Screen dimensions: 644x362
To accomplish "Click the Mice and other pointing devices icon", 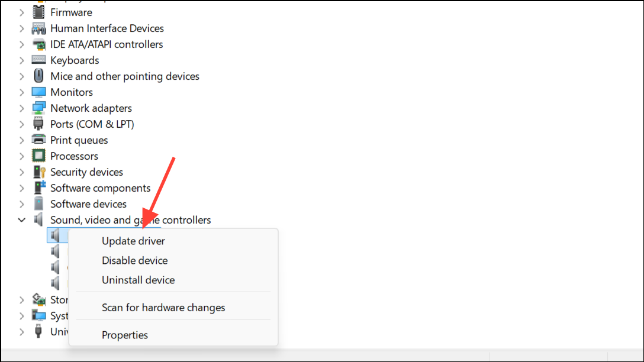I will [x=38, y=76].
